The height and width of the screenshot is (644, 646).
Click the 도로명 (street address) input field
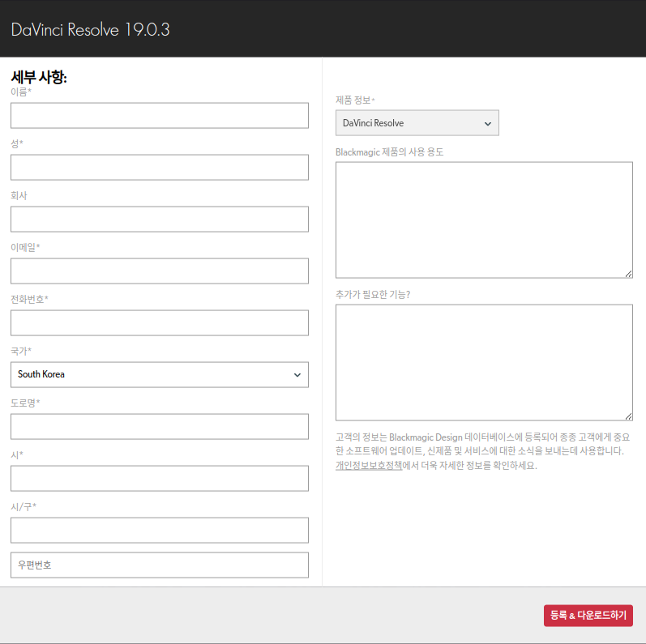point(160,427)
